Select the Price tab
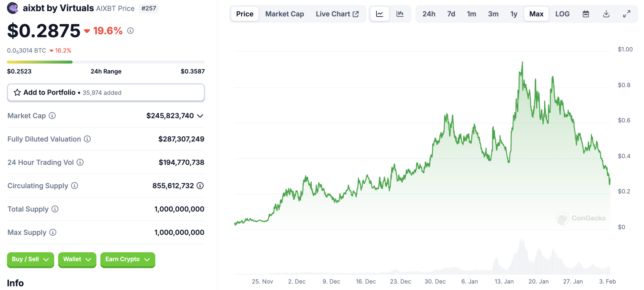 (245, 14)
